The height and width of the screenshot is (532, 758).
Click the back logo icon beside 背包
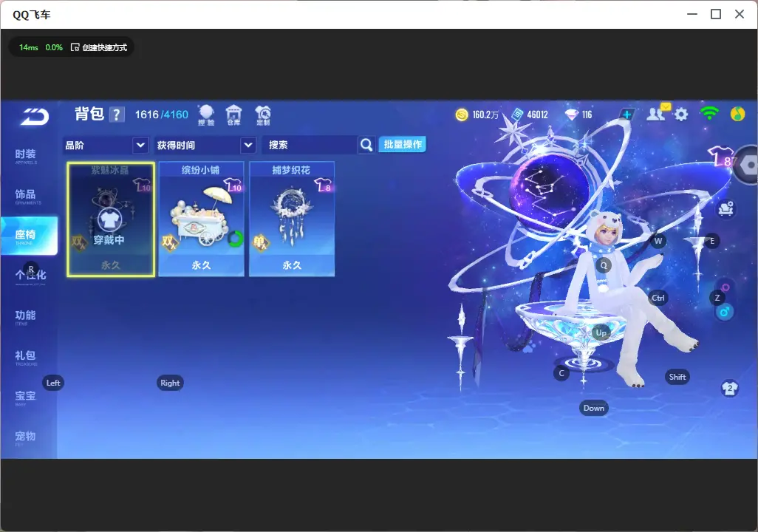coord(34,116)
